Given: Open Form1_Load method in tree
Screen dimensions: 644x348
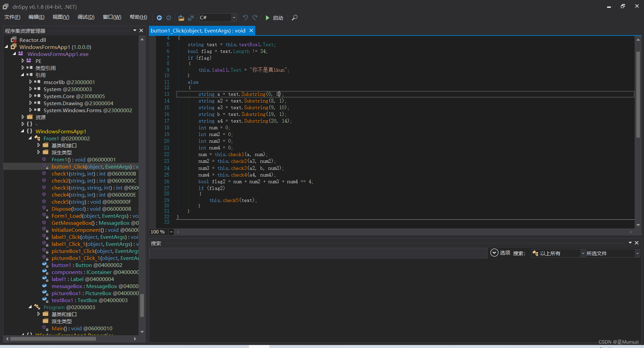Looking at the screenshot, I should point(95,216).
